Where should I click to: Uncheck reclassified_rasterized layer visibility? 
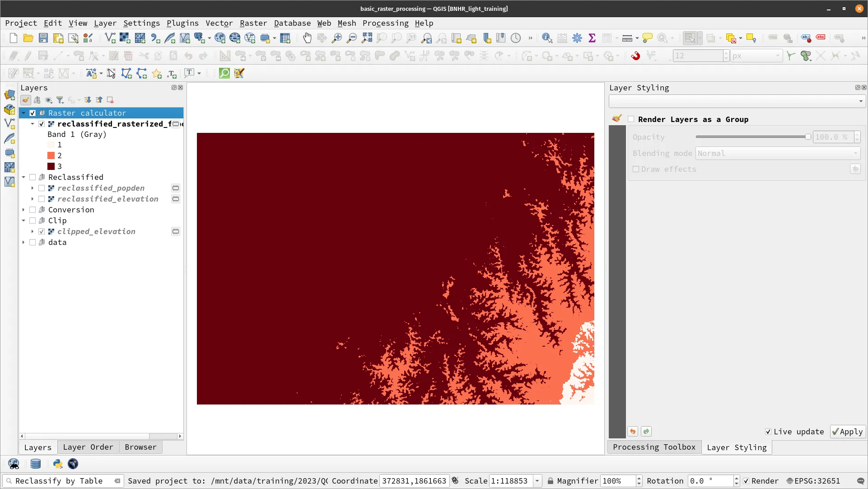[42, 124]
